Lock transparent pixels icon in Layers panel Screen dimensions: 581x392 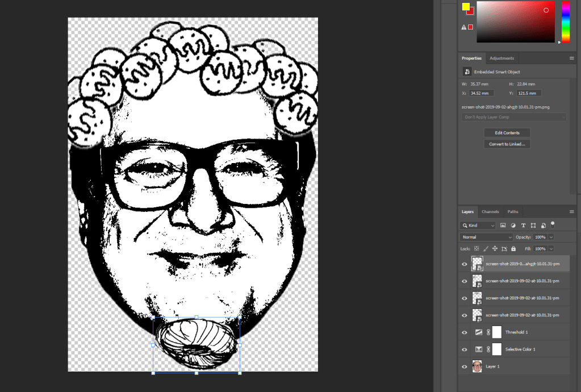476,249
